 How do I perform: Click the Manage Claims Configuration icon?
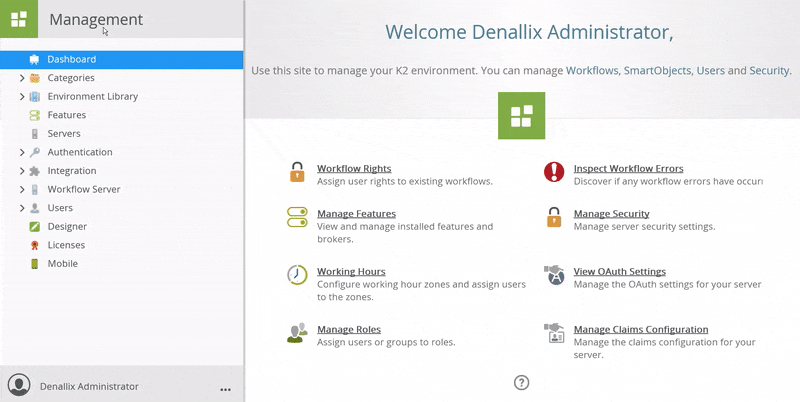point(553,333)
